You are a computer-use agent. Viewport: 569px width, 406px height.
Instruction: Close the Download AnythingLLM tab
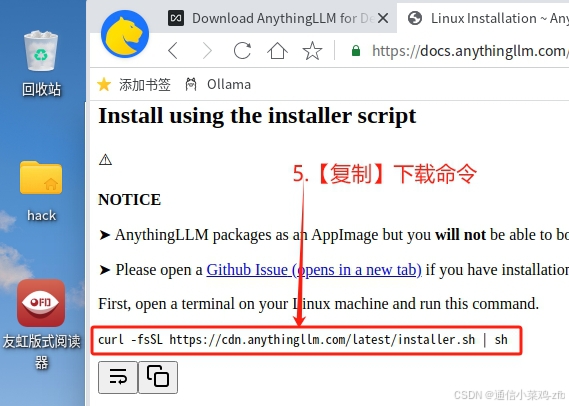pyautogui.click(x=383, y=18)
